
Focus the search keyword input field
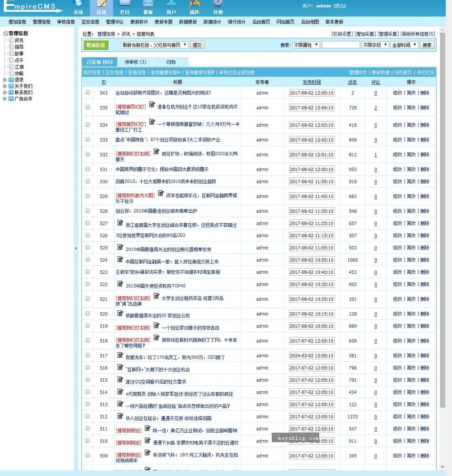coord(341,45)
